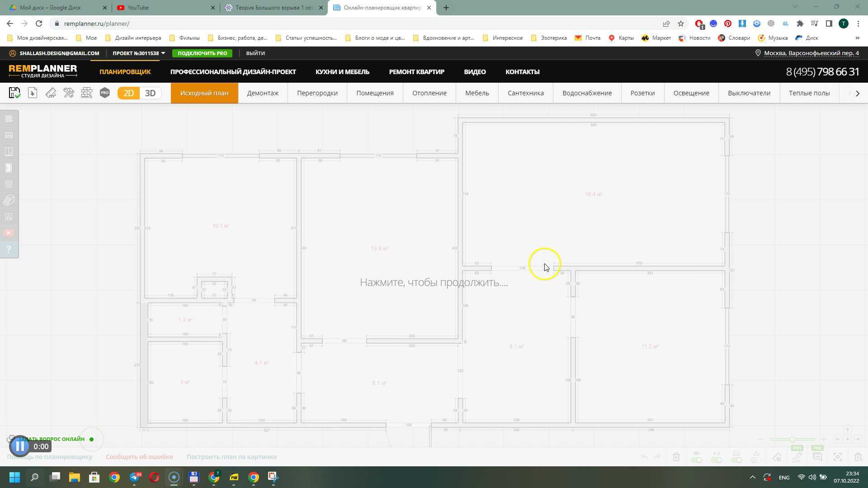Save the floor plan
Screen dimensions: 868x488
(14, 93)
